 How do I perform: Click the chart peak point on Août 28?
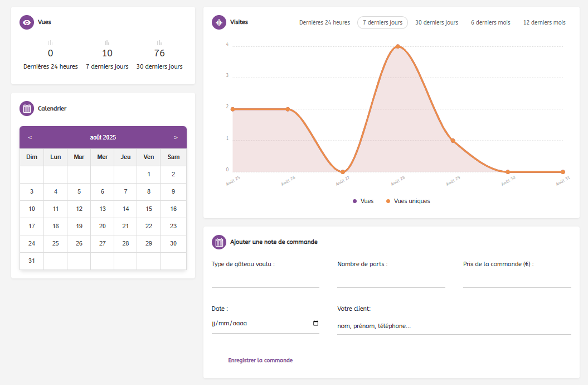tap(397, 46)
